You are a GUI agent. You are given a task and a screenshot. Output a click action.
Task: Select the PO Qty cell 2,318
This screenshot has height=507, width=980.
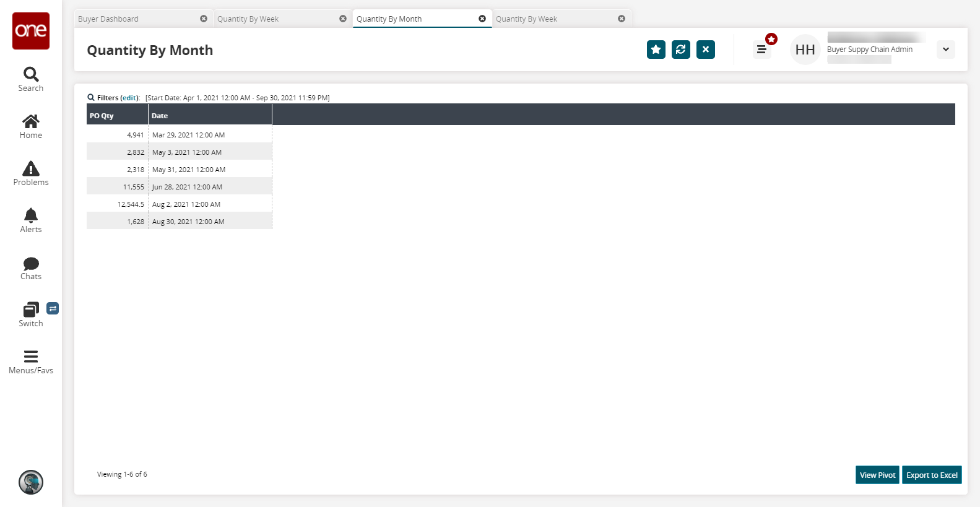click(118, 170)
